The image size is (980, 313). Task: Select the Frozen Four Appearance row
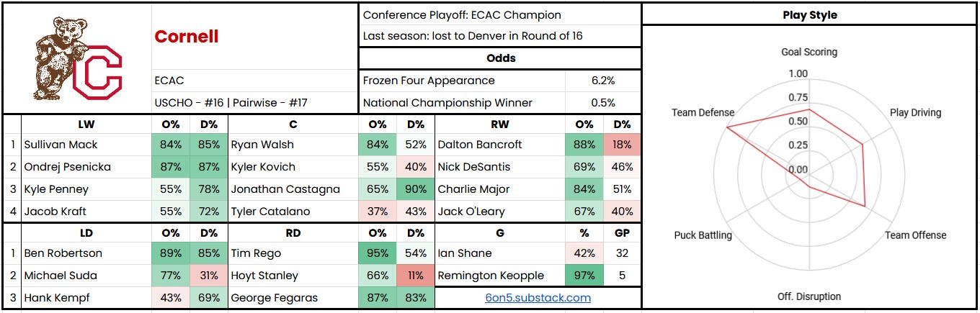point(499,81)
